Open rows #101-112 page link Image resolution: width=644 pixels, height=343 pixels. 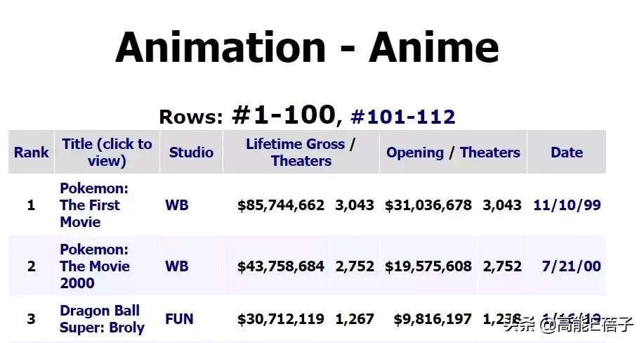(x=402, y=116)
